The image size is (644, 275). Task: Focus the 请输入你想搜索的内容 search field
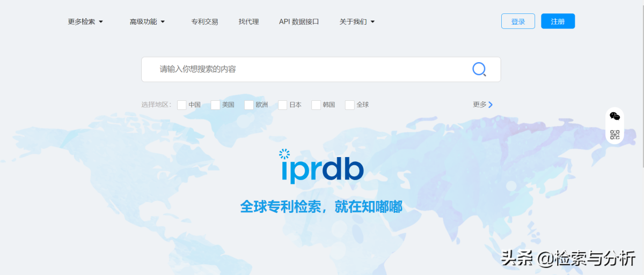[321, 69]
